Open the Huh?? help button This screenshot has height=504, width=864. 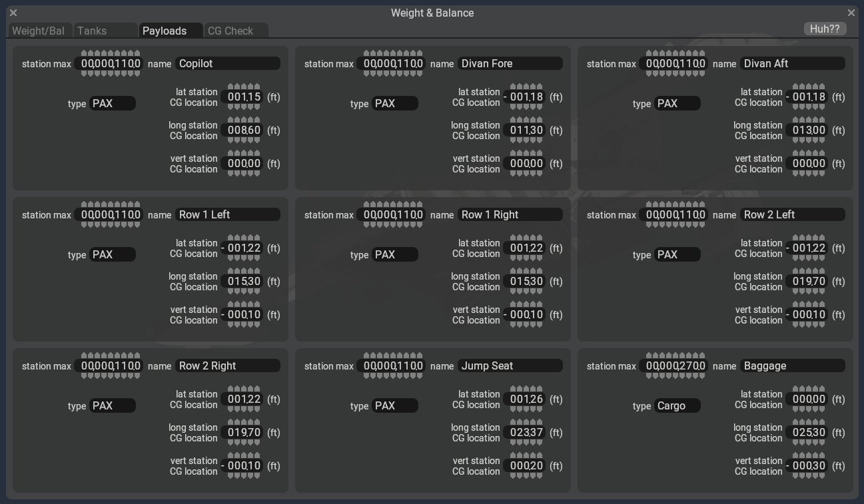coord(825,29)
